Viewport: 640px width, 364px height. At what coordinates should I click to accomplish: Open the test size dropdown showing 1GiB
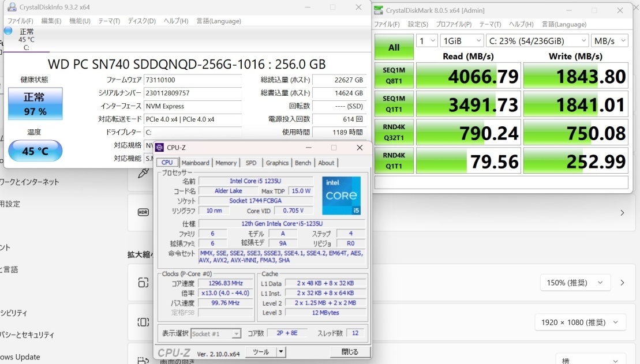(x=462, y=41)
